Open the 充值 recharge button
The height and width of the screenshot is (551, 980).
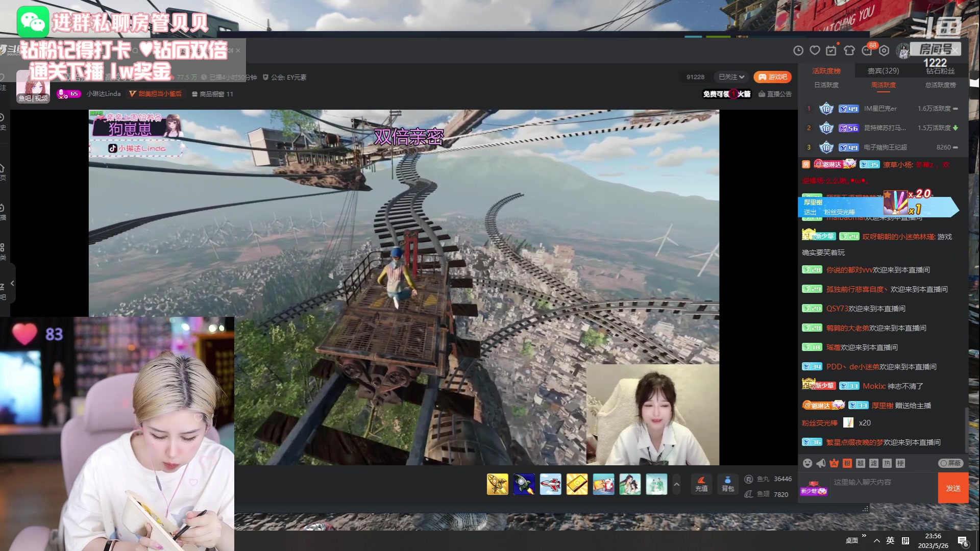click(x=701, y=484)
